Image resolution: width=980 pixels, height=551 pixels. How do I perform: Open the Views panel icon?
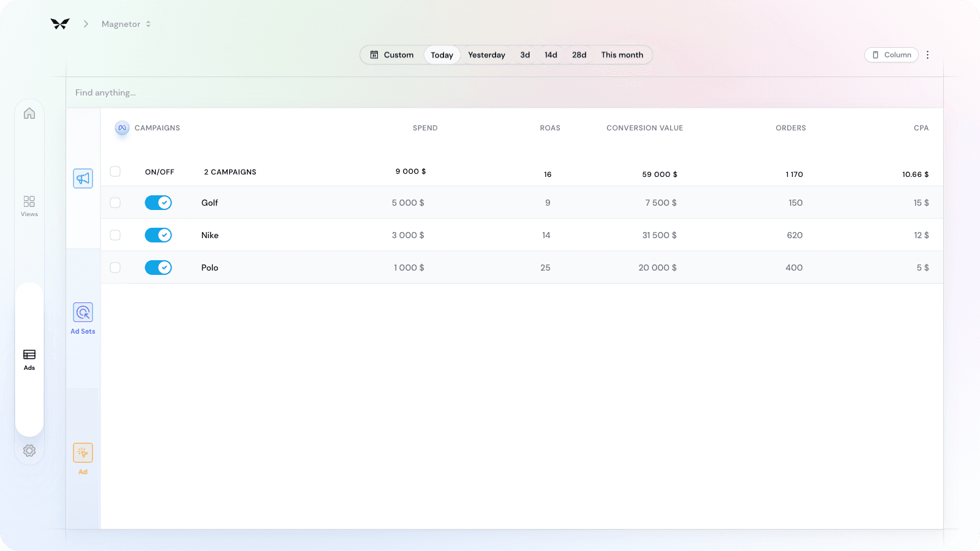(x=29, y=201)
